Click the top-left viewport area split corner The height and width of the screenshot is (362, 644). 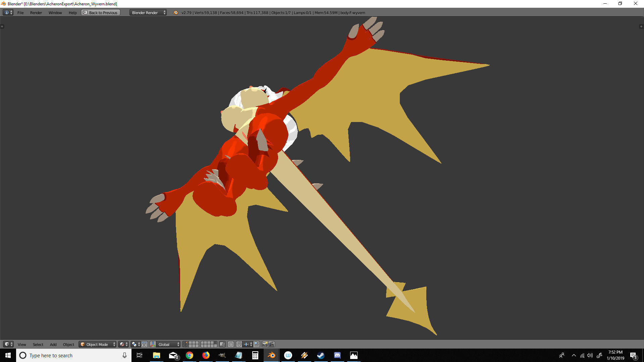[2, 26]
